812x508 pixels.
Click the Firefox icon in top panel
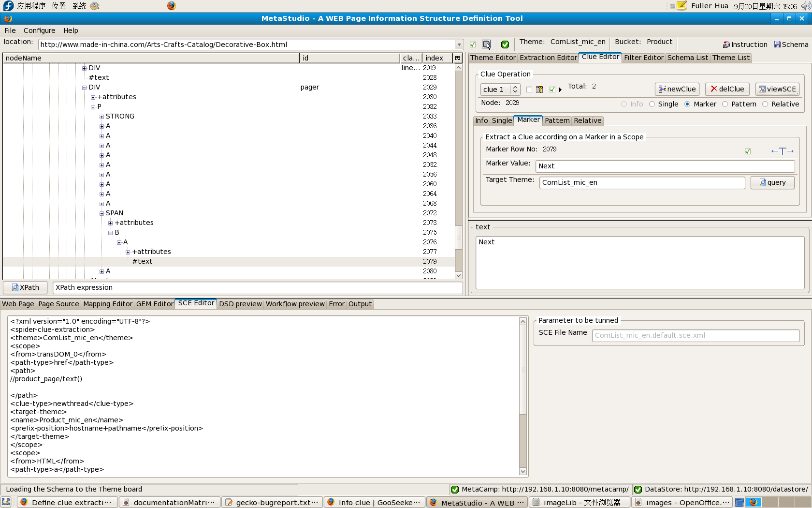tap(172, 6)
